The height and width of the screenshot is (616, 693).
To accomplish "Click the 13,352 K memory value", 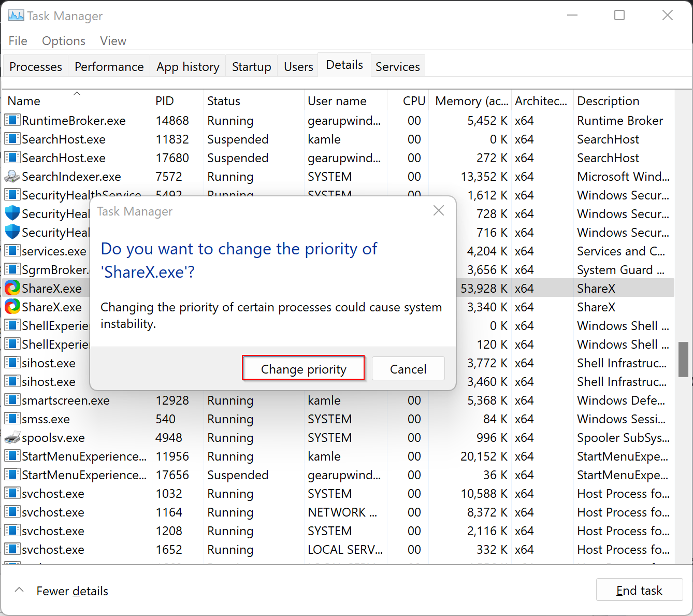I will click(x=484, y=176).
